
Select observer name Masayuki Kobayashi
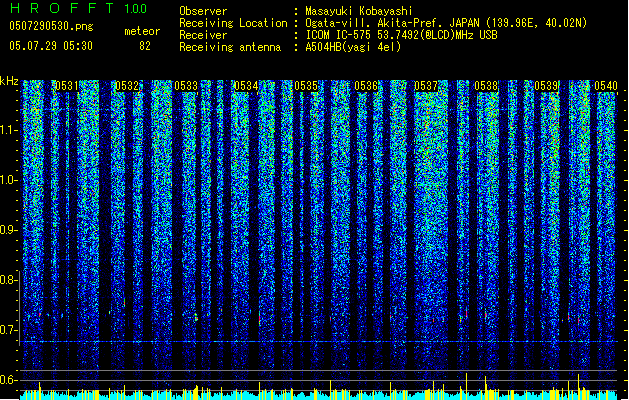click(358, 11)
